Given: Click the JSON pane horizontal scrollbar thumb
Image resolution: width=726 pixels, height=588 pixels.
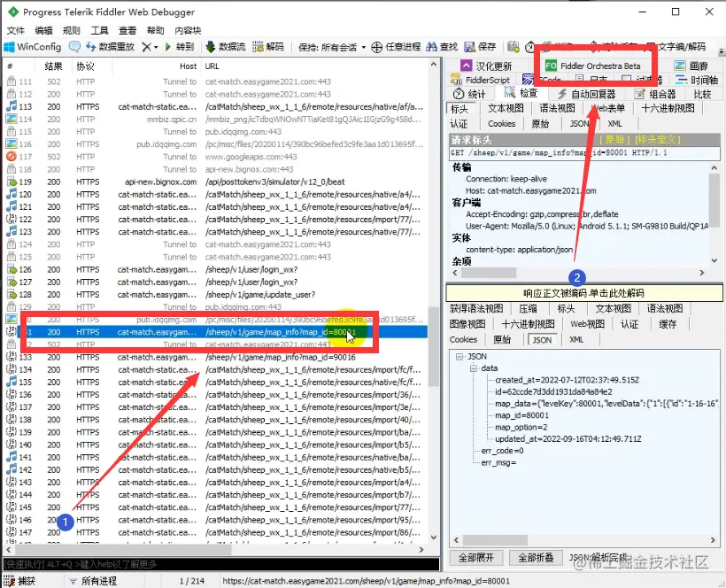Looking at the screenshot, I should 495,540.
